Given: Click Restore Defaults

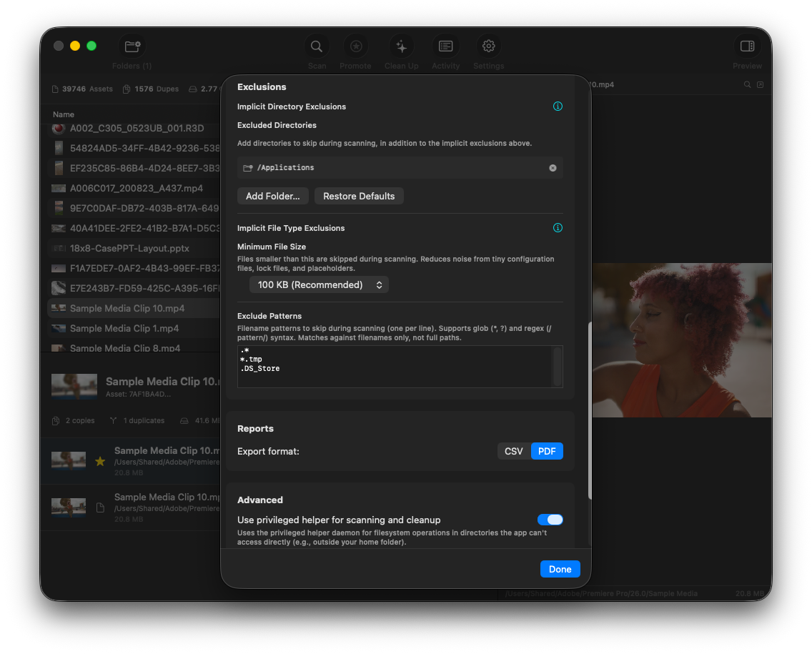Looking at the screenshot, I should [x=359, y=195].
